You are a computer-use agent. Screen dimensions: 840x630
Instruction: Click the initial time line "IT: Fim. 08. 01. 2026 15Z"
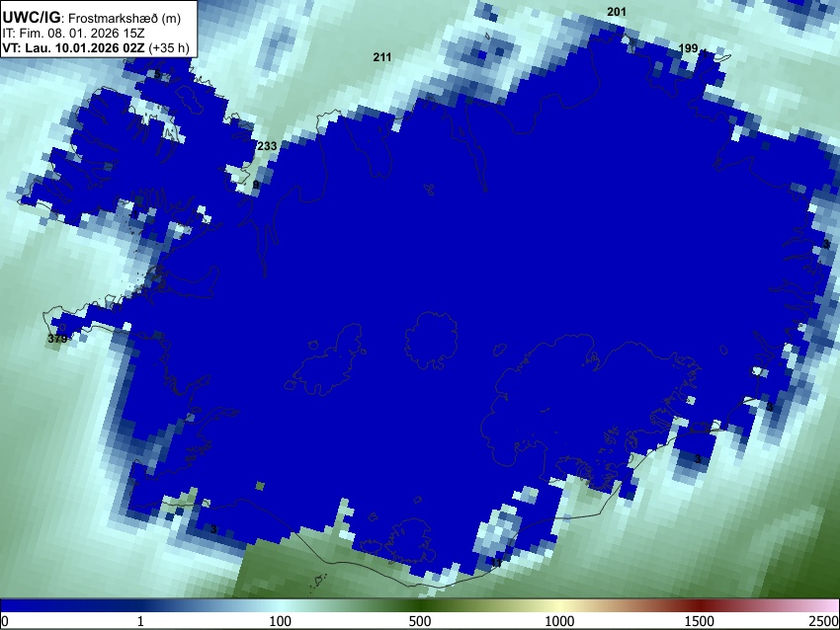73,34
